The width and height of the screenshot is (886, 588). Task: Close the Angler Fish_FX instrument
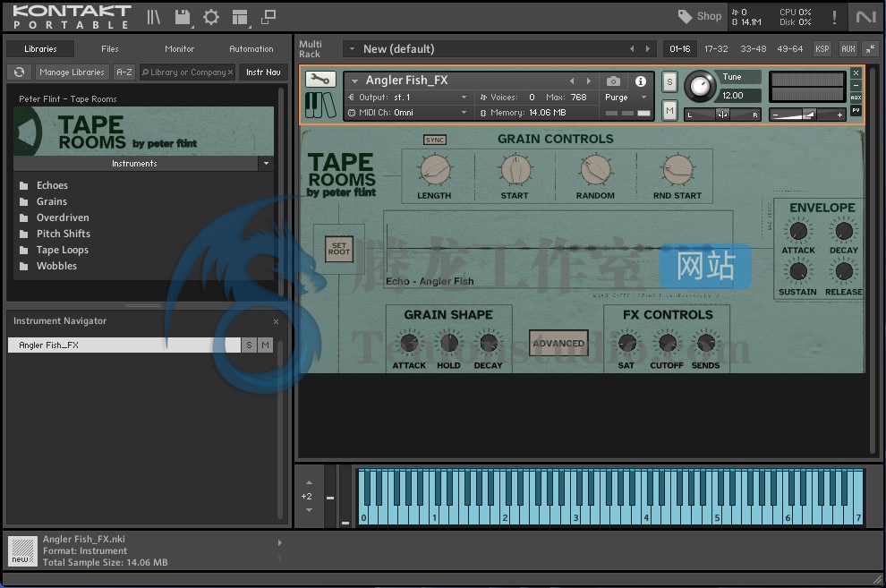coord(856,73)
